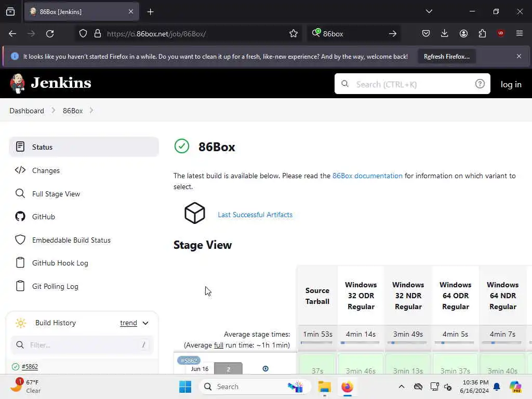Open Full Stage View from sidebar
Viewport: 532px width, 399px height.
pos(84,194)
